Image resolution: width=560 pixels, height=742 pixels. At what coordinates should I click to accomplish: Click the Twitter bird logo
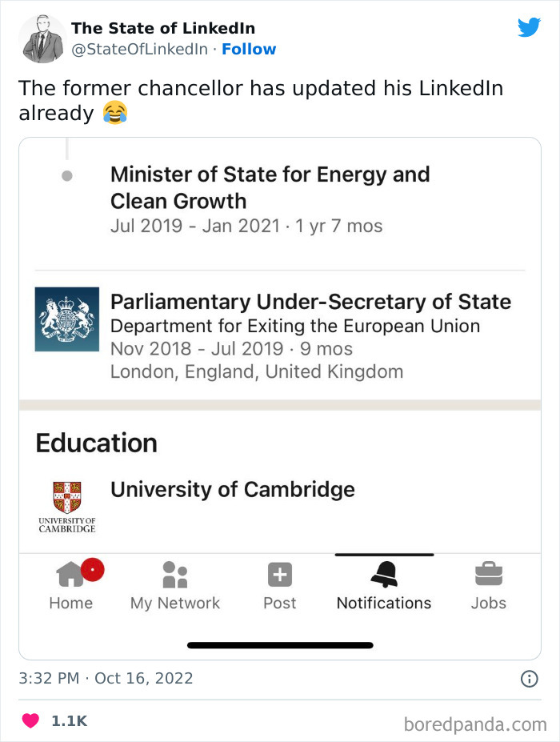pos(530,26)
